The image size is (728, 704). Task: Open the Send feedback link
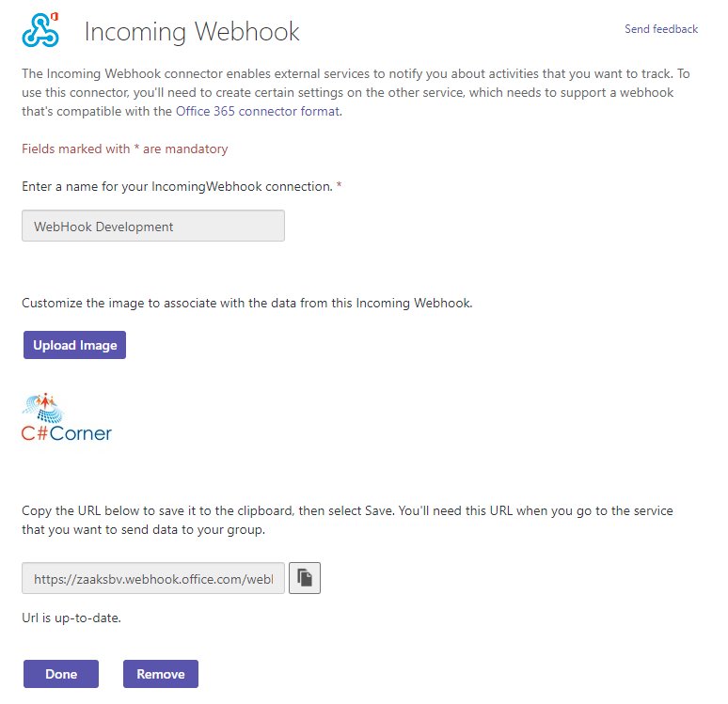point(661,29)
